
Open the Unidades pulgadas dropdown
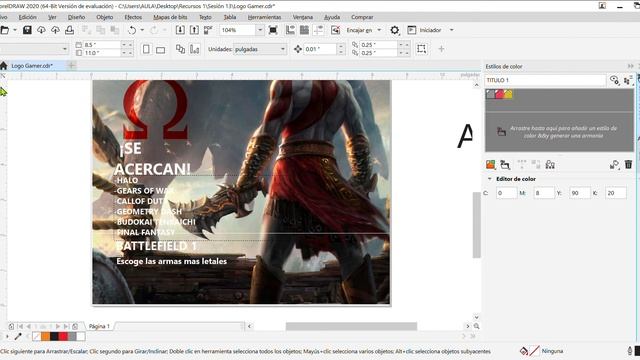pyautogui.click(x=260, y=49)
